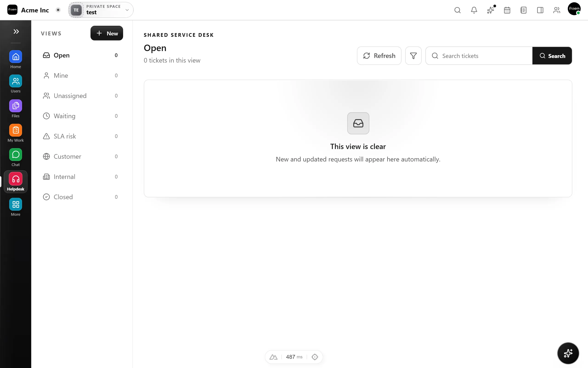Click the Nuxt devtools logo at bottom
Image resolution: width=588 pixels, height=368 pixels.
(x=273, y=357)
